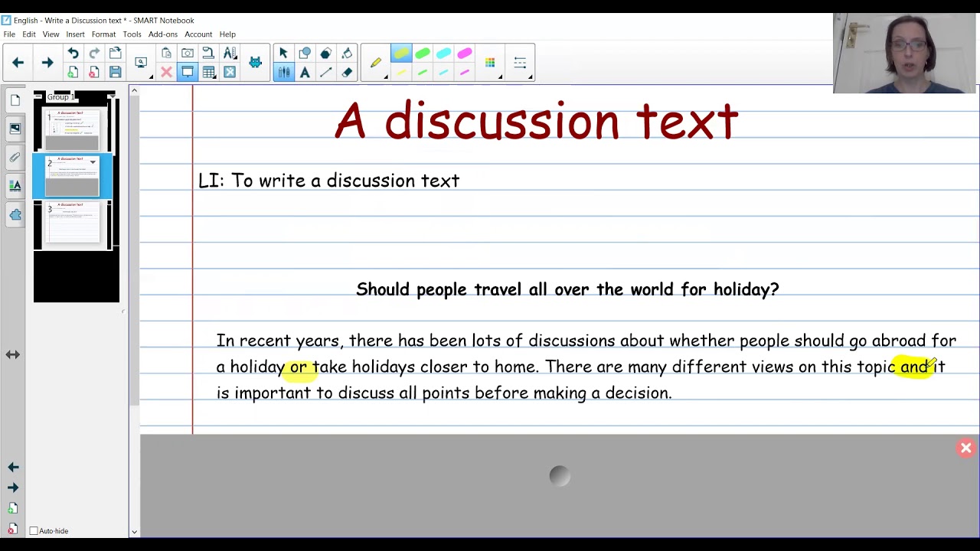Toggle the Screen Shade tool

coord(188,72)
